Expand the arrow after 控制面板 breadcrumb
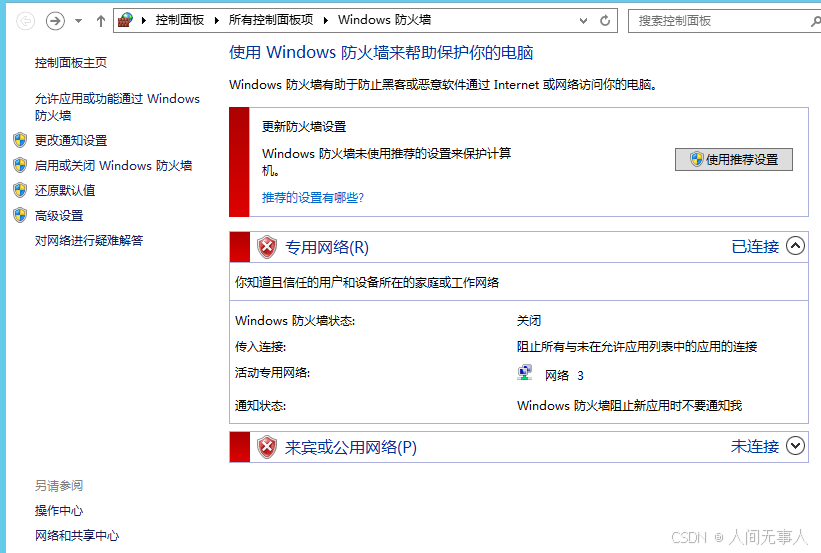The width and height of the screenshot is (821, 553). pyautogui.click(x=217, y=20)
